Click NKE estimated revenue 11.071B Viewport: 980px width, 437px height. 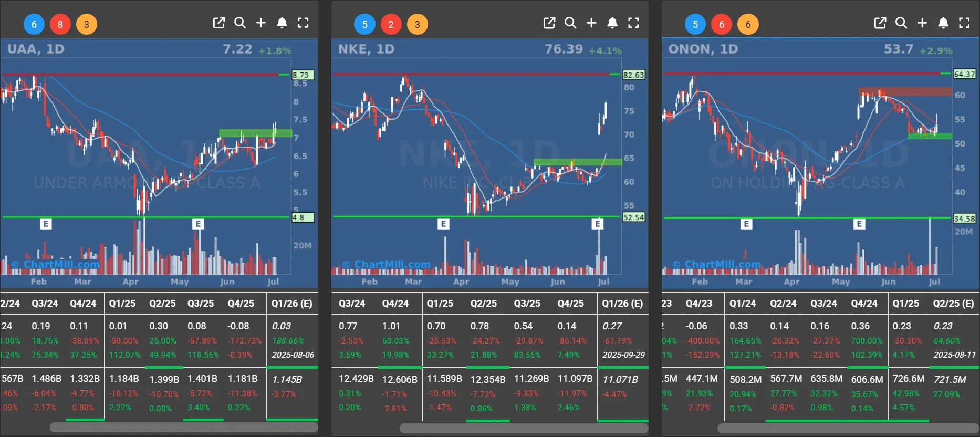click(620, 379)
